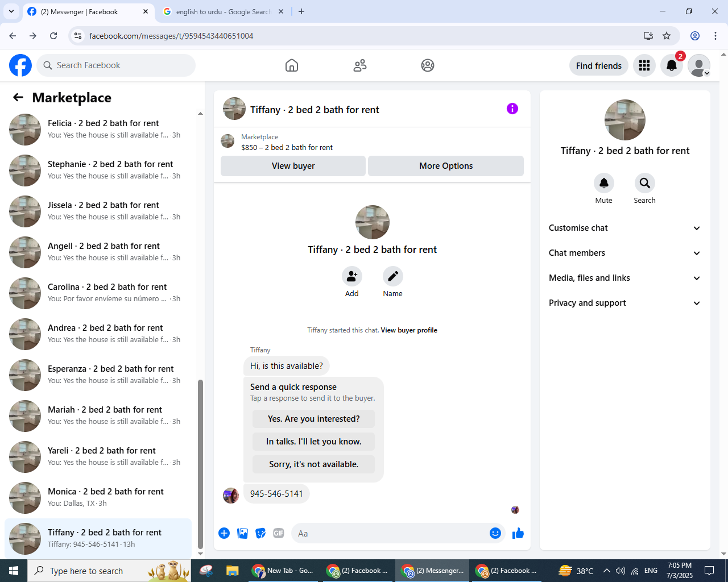Open the Groups icon in top navigation
The image size is (728, 582).
(x=428, y=65)
